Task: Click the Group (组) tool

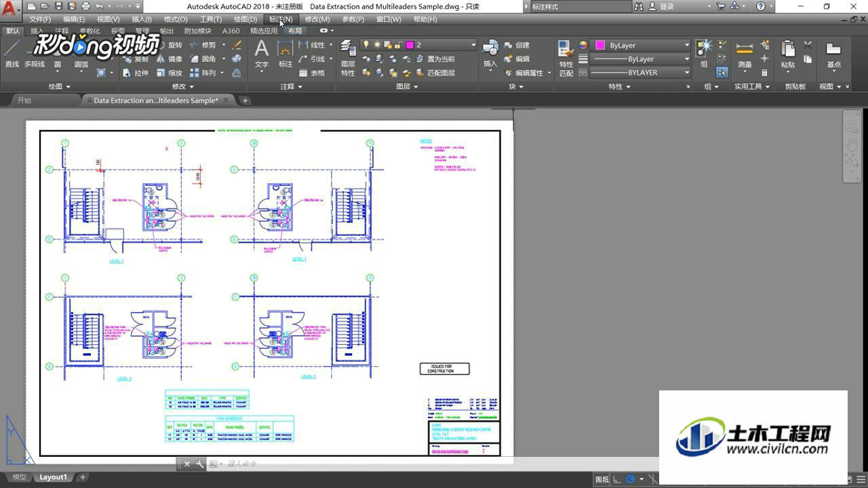Action: 704,53
